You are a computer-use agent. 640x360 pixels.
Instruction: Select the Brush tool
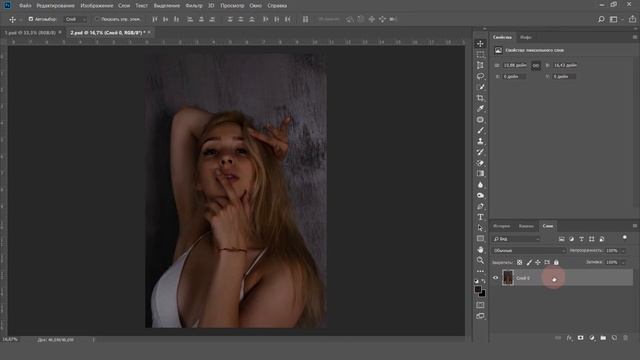(480, 130)
